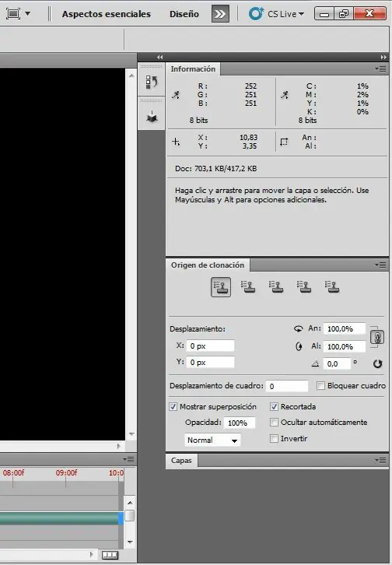Click the blue work area end handle

click(x=121, y=518)
